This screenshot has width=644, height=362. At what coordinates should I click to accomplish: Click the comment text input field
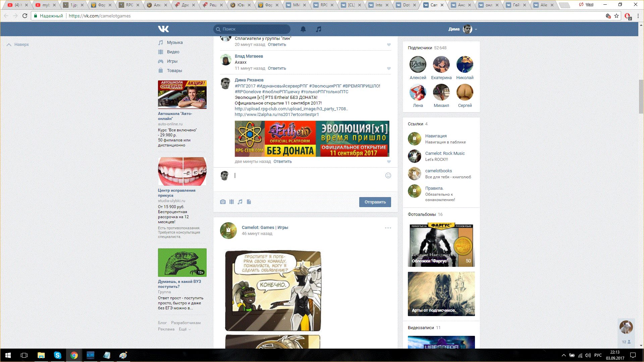[x=307, y=176]
